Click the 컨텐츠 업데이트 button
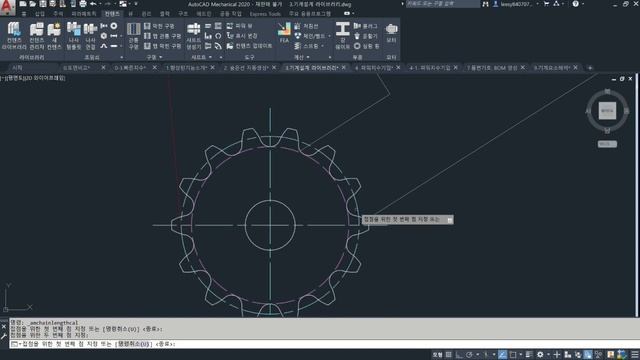This screenshot has width=640, height=360. [x=249, y=46]
